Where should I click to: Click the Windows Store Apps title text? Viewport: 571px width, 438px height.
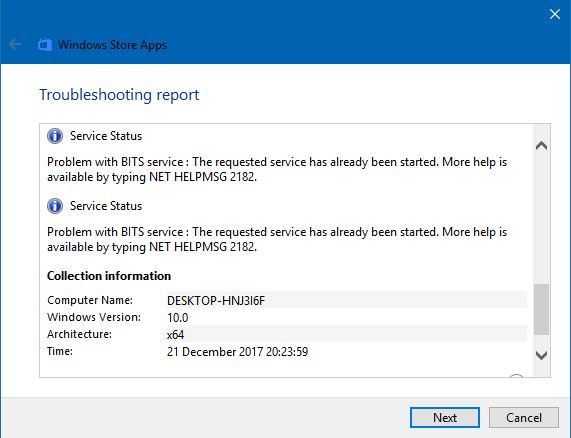coord(113,45)
